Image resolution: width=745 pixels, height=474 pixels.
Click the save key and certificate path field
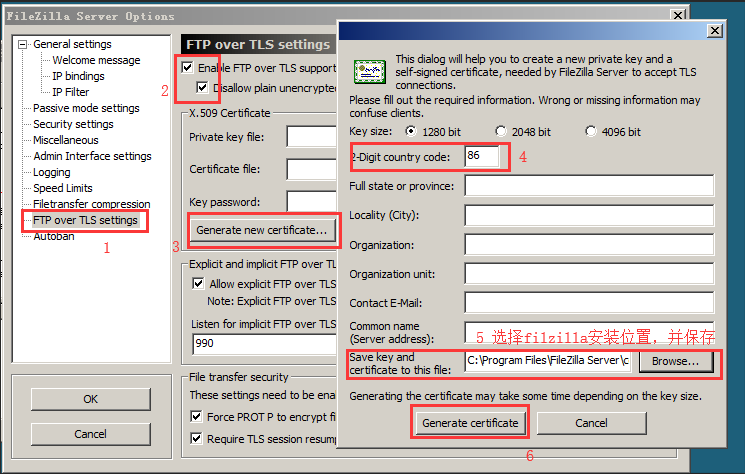pyautogui.click(x=548, y=361)
